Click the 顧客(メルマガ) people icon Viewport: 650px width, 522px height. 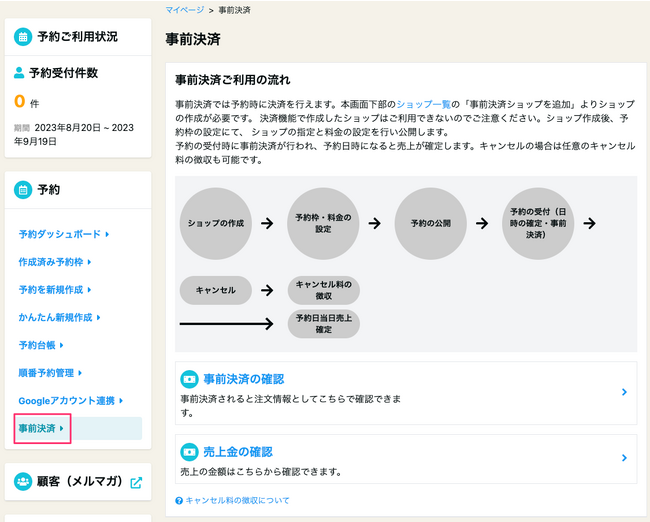[23, 481]
